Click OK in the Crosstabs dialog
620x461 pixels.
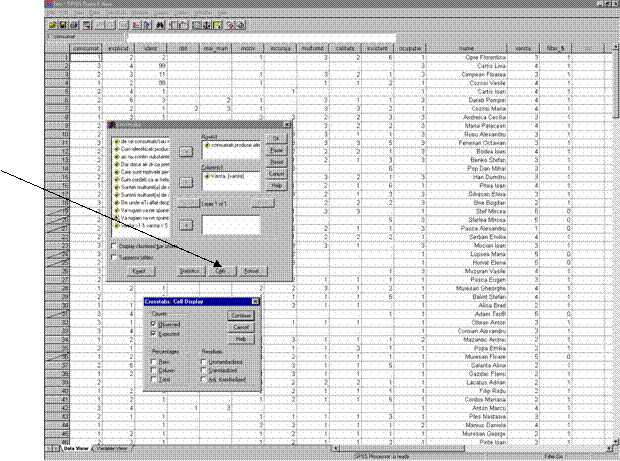(x=276, y=138)
